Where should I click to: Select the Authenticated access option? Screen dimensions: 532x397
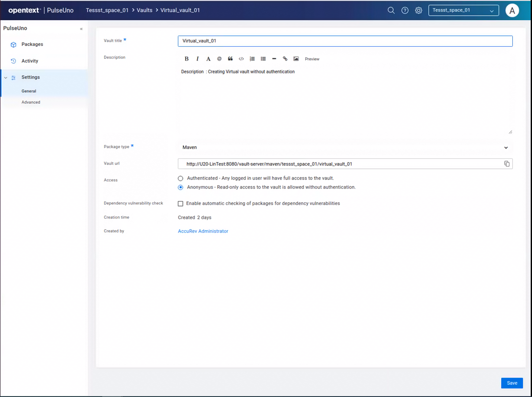pos(180,178)
